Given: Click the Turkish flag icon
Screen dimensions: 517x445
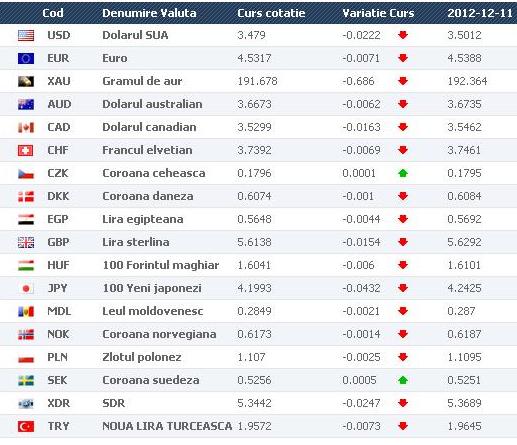Looking at the screenshot, I should tap(26, 426).
